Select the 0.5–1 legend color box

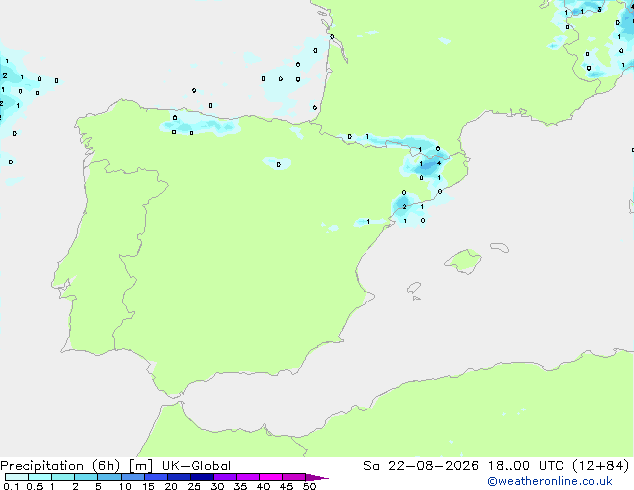coord(40,477)
